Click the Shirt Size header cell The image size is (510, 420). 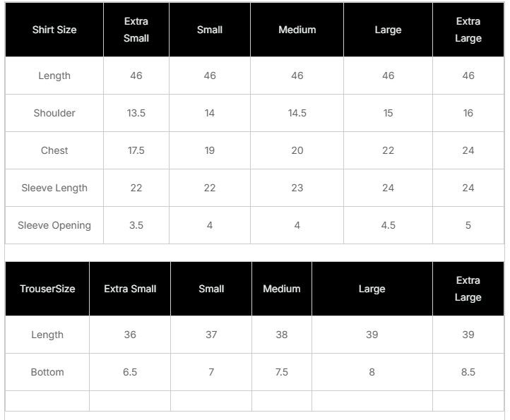tap(54, 30)
